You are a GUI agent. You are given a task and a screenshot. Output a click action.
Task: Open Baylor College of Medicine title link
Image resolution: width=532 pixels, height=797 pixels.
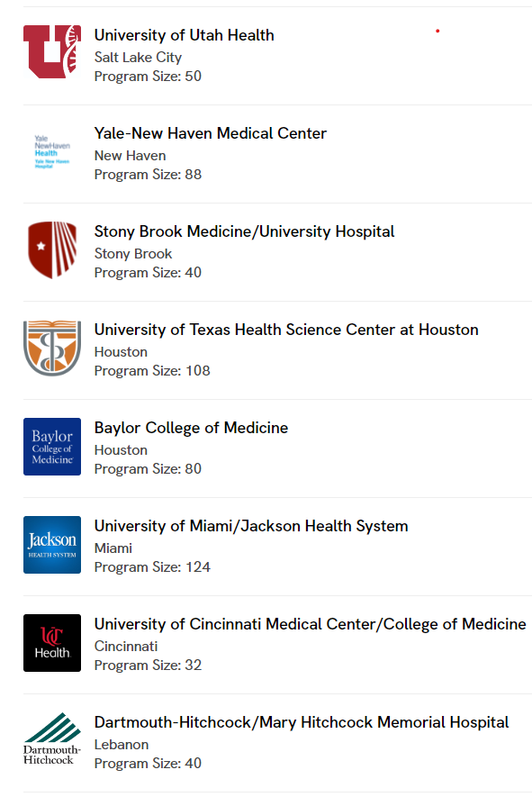click(x=191, y=428)
